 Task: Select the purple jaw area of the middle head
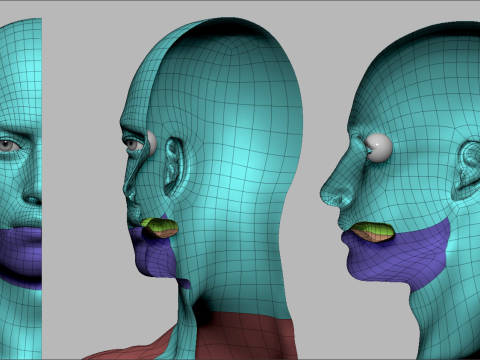[x=157, y=257]
